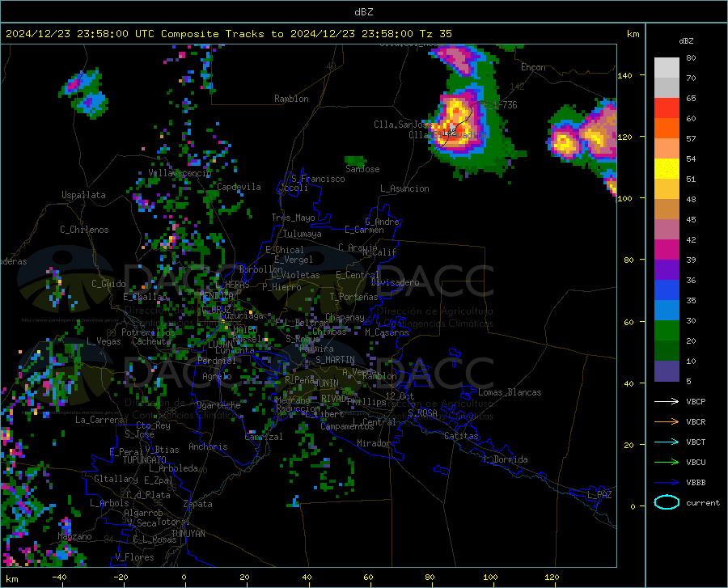Select the yellow 51-54 dBZ color swatch
728x588 pixels.
[667, 169]
